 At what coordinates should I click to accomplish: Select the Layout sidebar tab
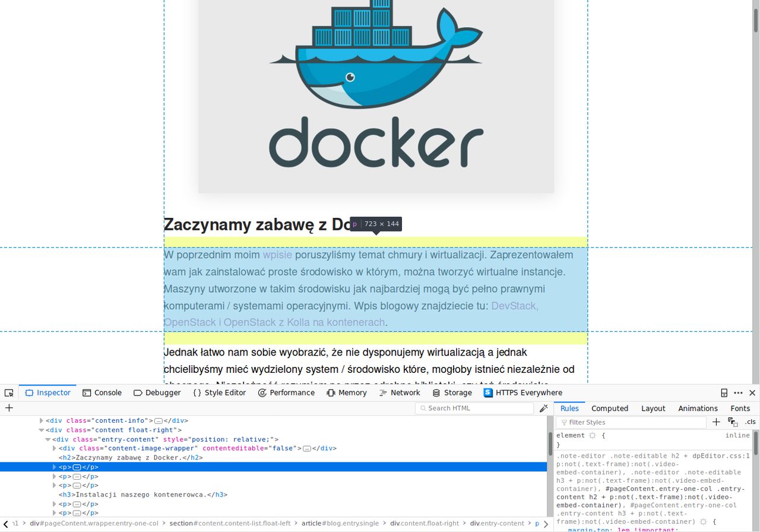(x=653, y=408)
